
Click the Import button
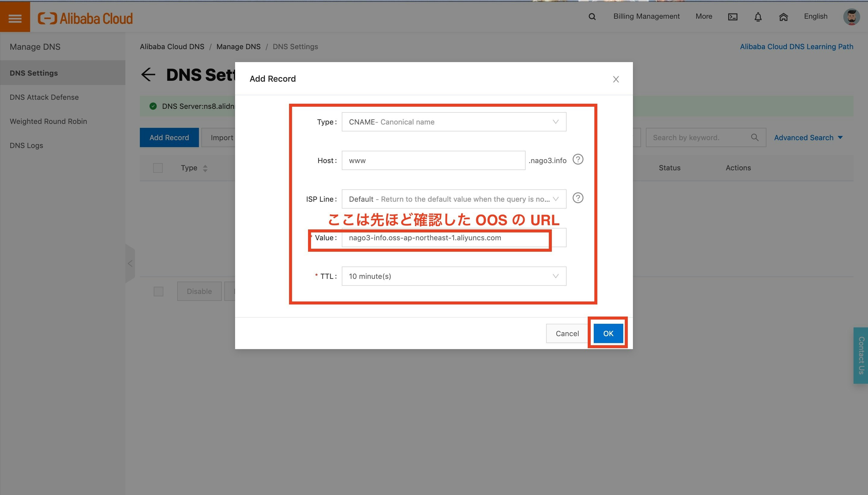(x=219, y=137)
